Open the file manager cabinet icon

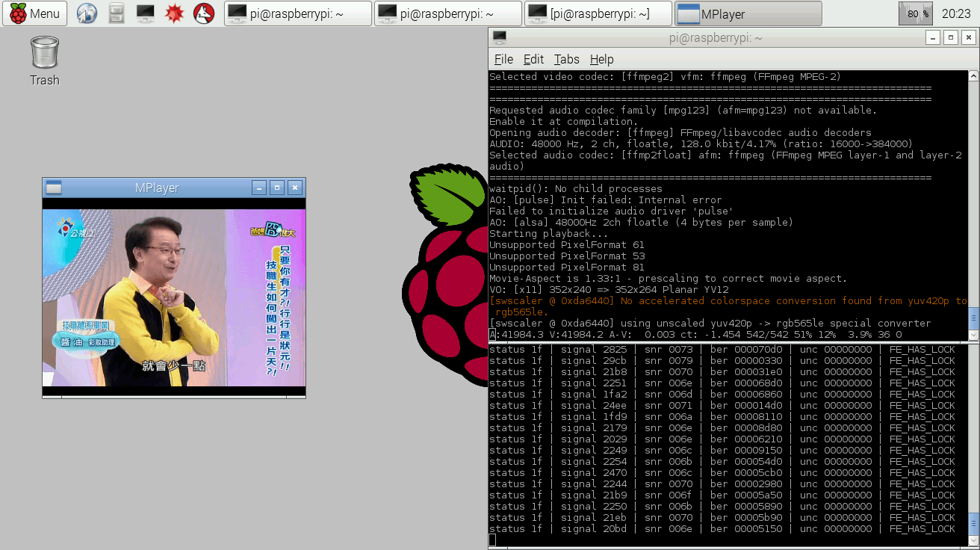pos(116,13)
